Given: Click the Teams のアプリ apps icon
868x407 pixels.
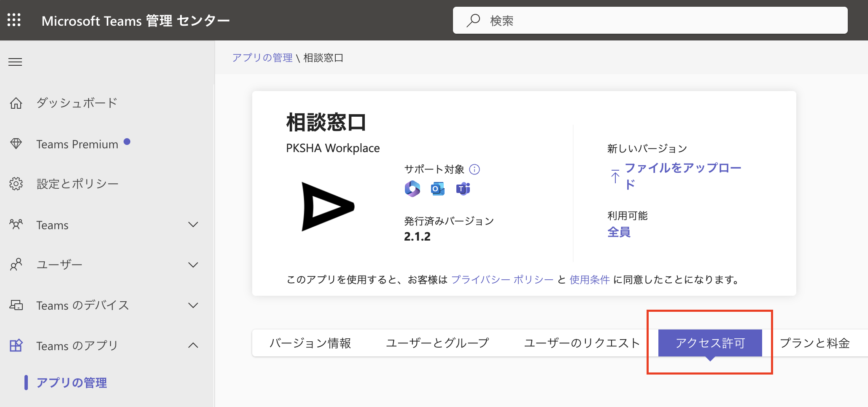Looking at the screenshot, I should click(16, 345).
